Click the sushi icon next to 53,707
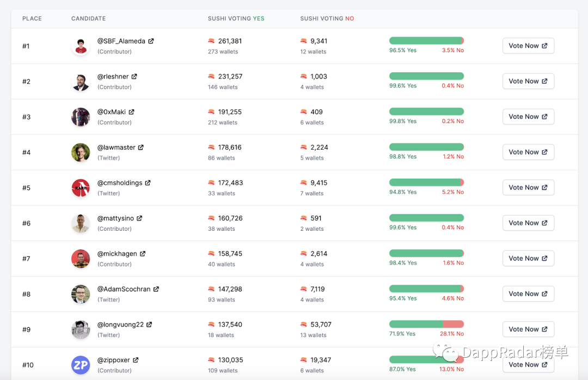588x380 pixels. (x=304, y=324)
